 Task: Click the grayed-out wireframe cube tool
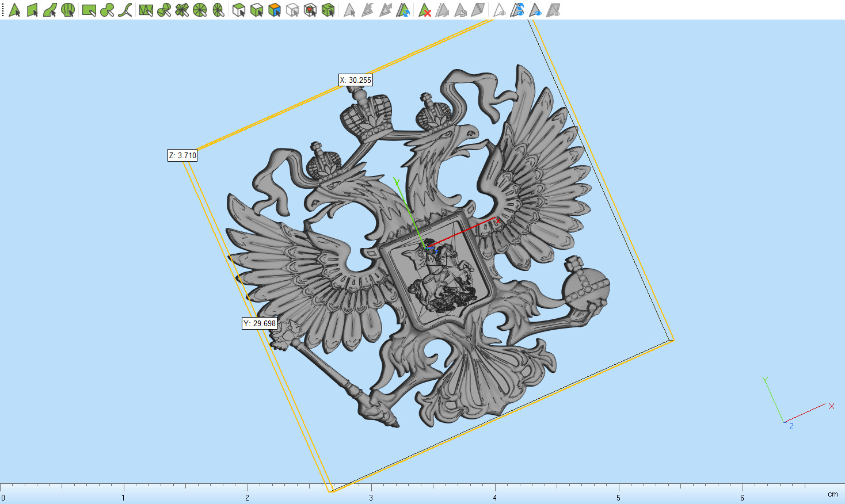pyautogui.click(x=292, y=10)
